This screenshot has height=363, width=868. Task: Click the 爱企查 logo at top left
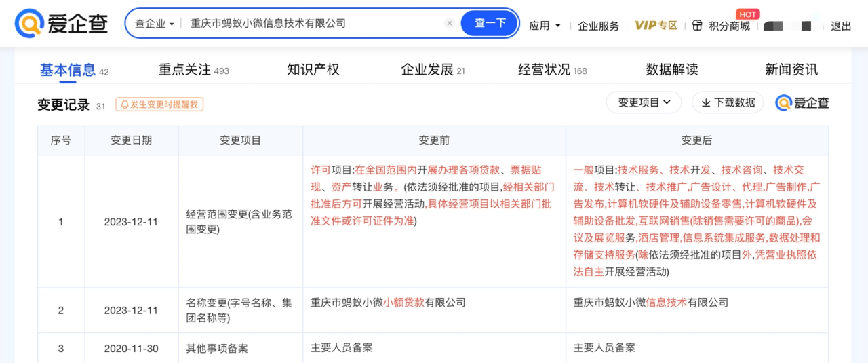(62, 24)
